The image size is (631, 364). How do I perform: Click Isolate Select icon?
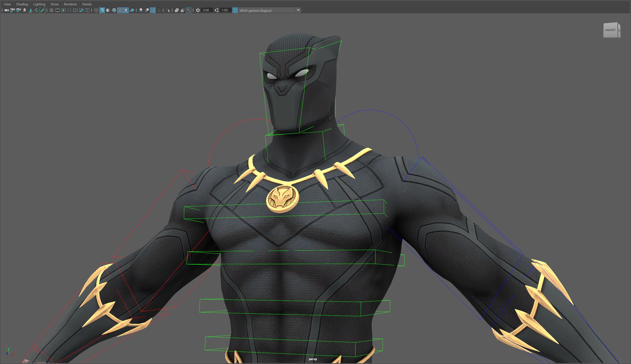pyautogui.click(x=168, y=10)
